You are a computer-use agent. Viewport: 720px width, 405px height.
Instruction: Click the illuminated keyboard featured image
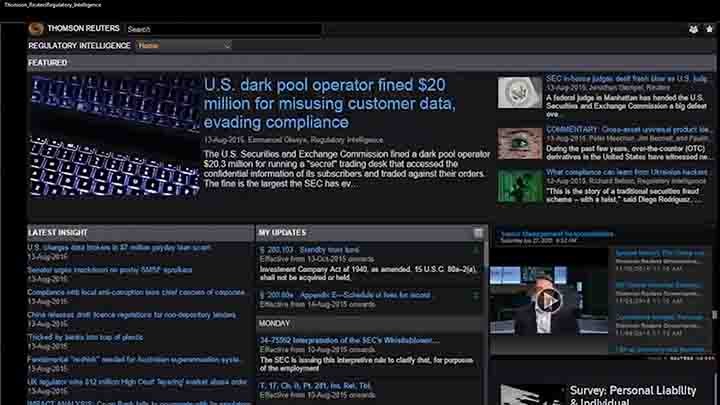coord(115,137)
